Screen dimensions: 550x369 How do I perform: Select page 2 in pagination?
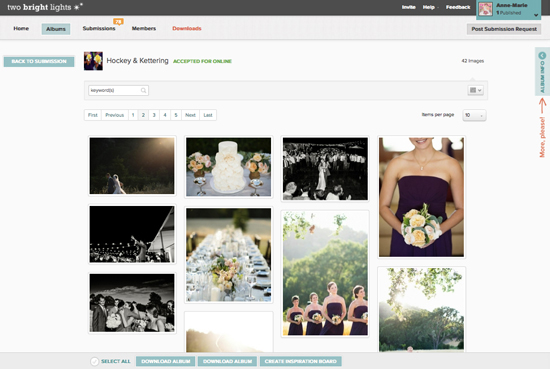click(143, 115)
